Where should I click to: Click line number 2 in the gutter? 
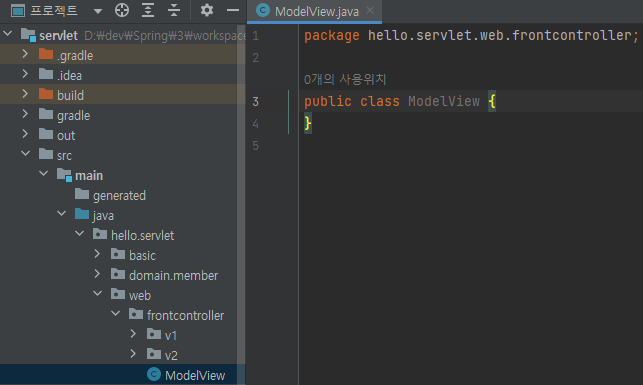pyautogui.click(x=255, y=58)
